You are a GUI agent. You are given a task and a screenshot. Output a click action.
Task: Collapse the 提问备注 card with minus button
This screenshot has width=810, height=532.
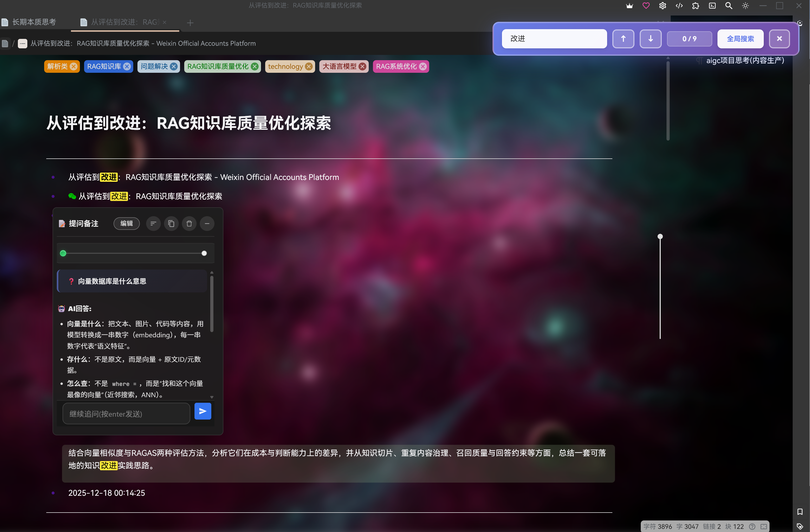coord(207,224)
